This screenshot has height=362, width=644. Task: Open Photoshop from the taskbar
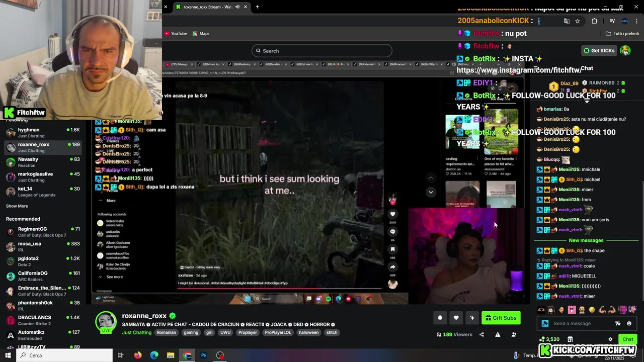pos(204,355)
